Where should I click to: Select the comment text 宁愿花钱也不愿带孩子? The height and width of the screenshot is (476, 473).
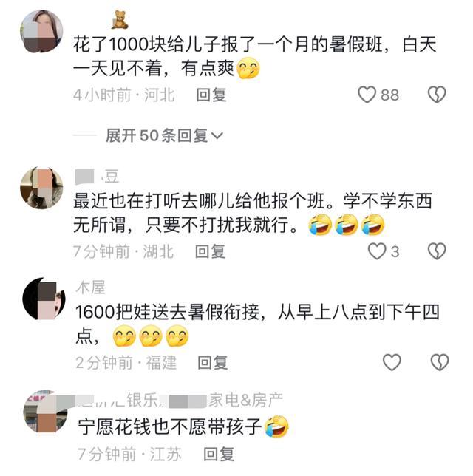pyautogui.click(x=169, y=426)
